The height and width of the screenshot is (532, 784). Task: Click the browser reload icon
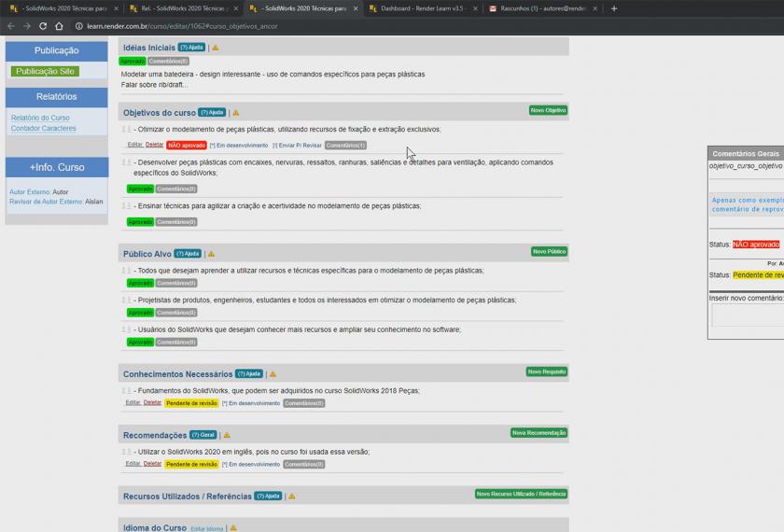pyautogui.click(x=44, y=26)
